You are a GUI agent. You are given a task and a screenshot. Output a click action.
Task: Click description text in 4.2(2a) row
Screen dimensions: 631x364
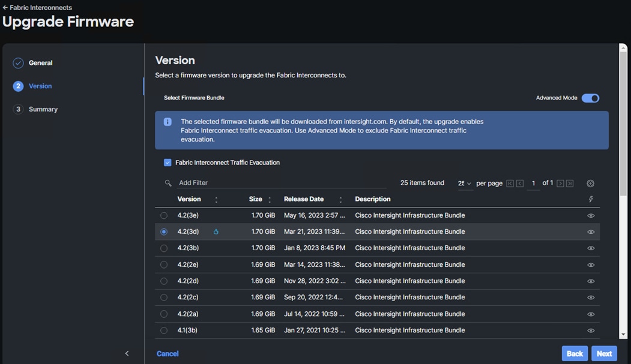(x=409, y=314)
